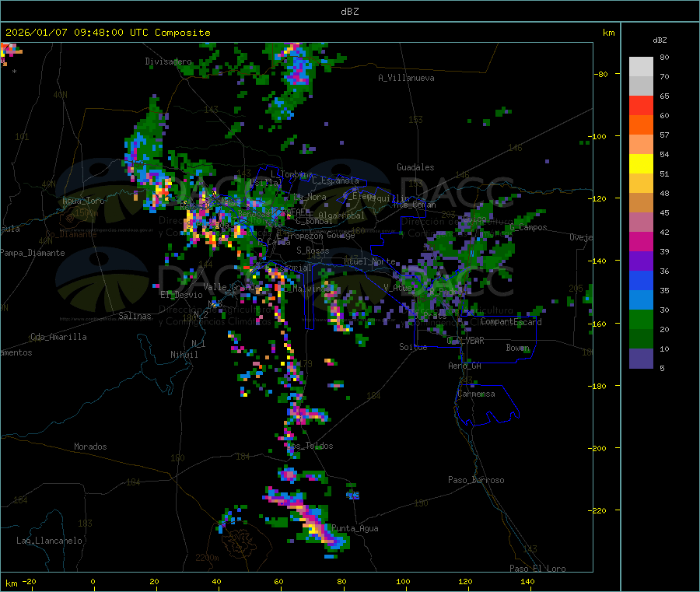Click the 'El_Desvio' map label
The width and height of the screenshot is (700, 592).
[x=181, y=295]
